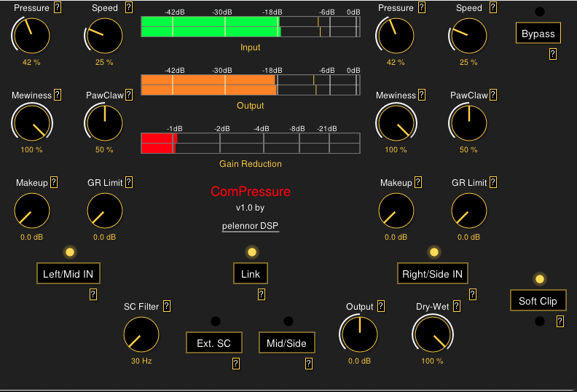
Task: Click the Gain Reduction meter
Action: tap(251, 143)
